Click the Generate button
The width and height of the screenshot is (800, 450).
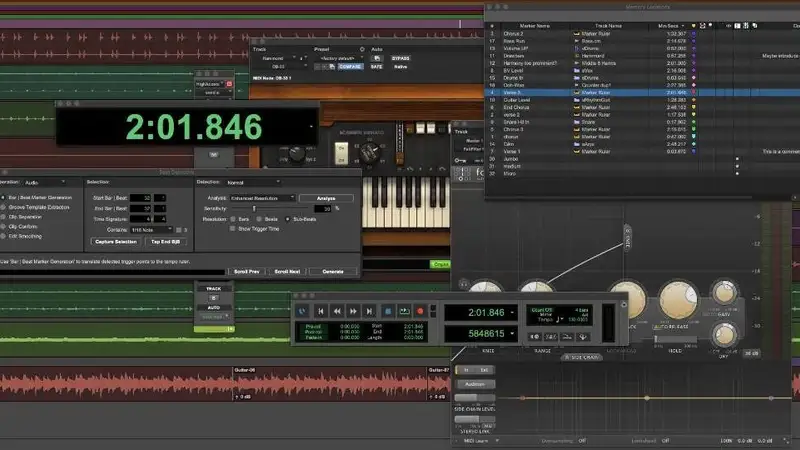click(x=333, y=271)
